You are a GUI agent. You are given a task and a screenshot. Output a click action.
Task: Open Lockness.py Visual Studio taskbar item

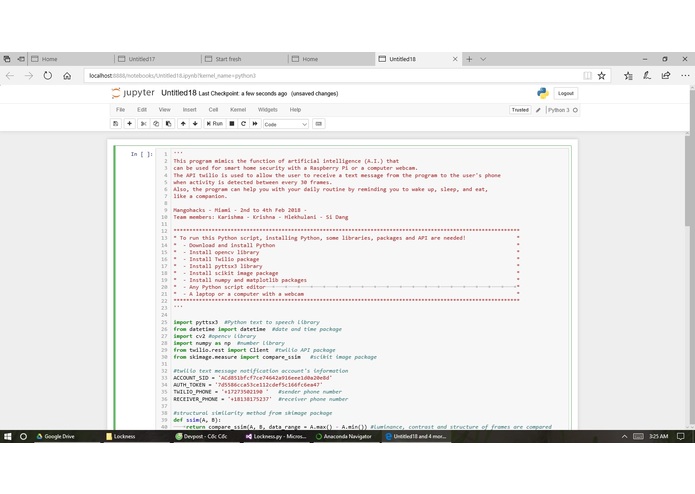click(x=276, y=436)
